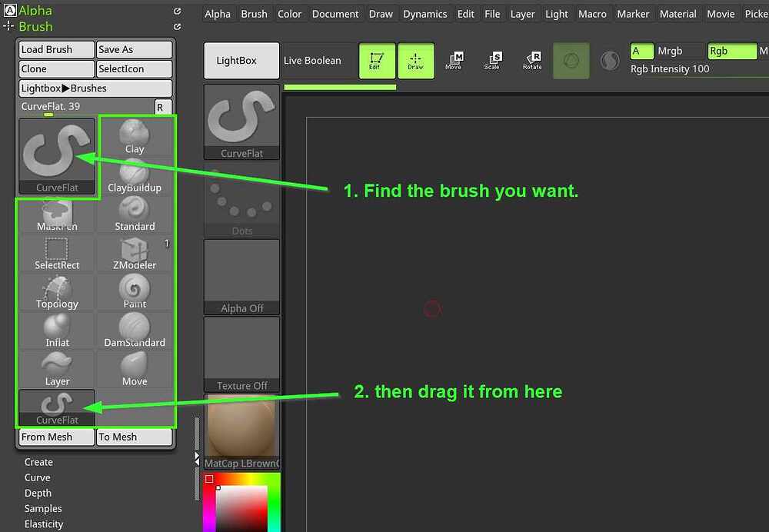
Task: Expand the Curve brush subpalette
Action: (37, 477)
